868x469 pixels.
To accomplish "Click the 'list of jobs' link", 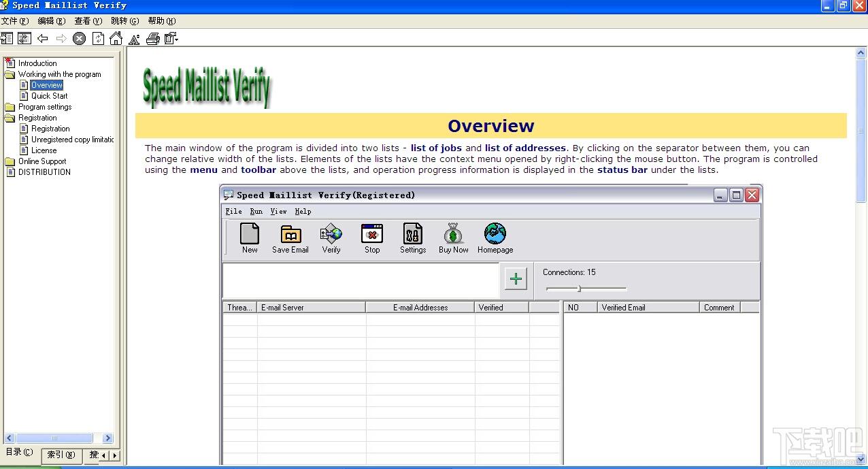I will (x=436, y=148).
